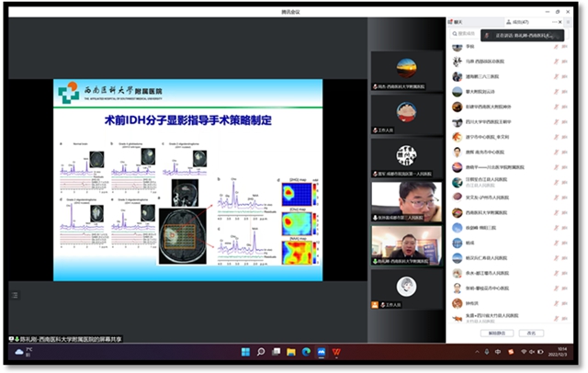
Task: Toggle muted mic for participant 李桢
Action: (556, 47)
